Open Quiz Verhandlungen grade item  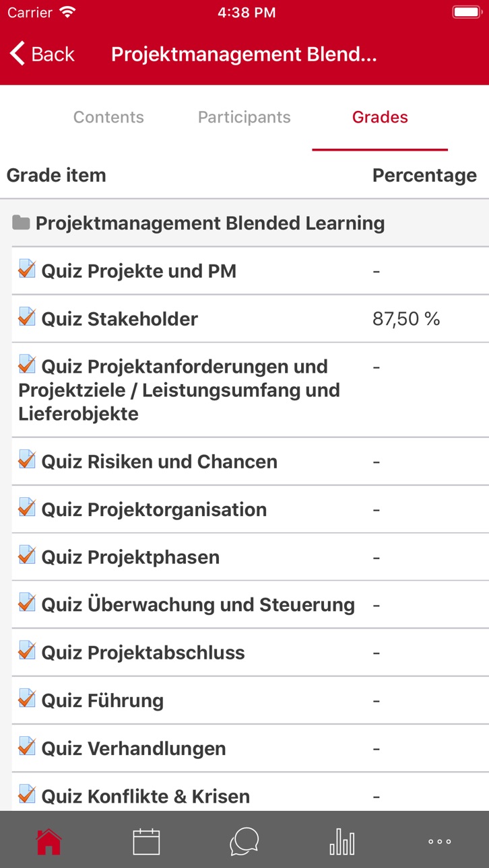250,748
